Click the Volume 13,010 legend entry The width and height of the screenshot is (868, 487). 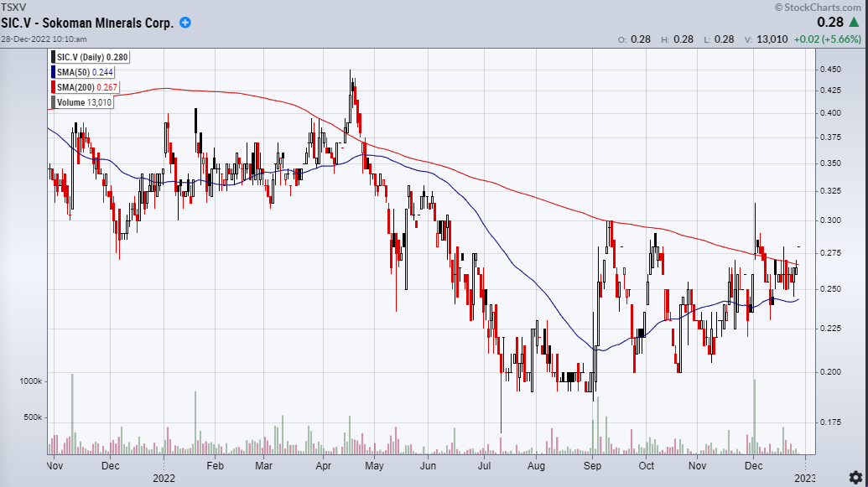(82, 101)
